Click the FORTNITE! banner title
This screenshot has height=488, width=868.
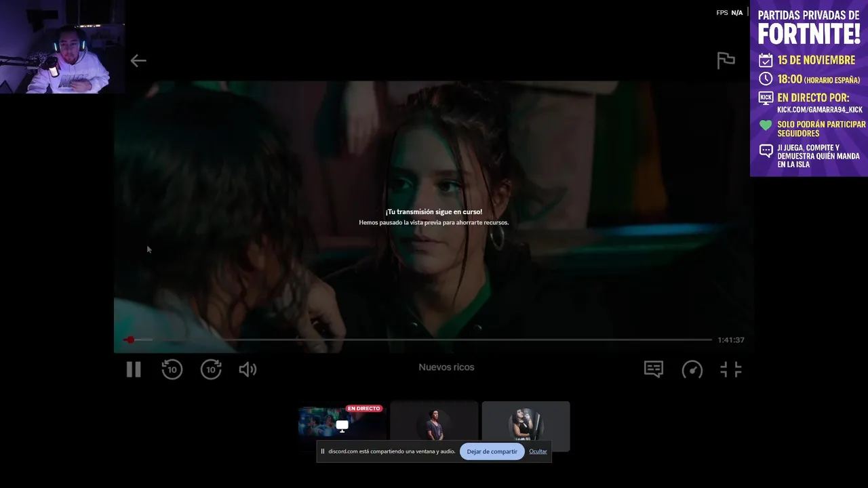coord(809,33)
